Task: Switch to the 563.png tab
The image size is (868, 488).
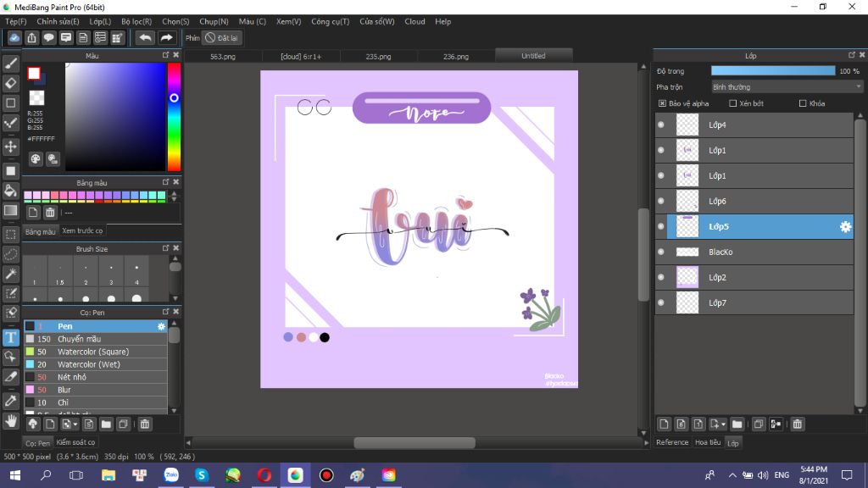Action: pos(223,56)
